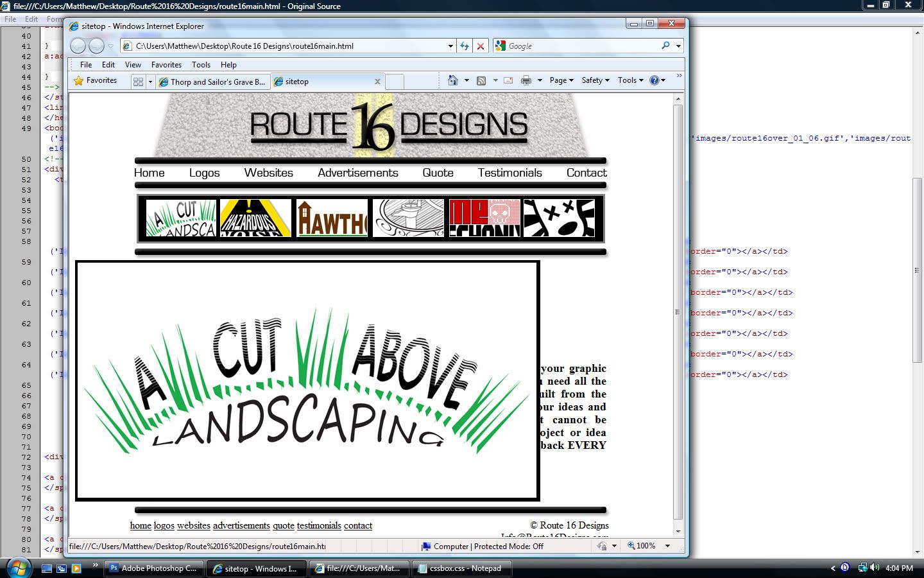Click the Windows Start orb
924x578 pixels.
(19, 568)
